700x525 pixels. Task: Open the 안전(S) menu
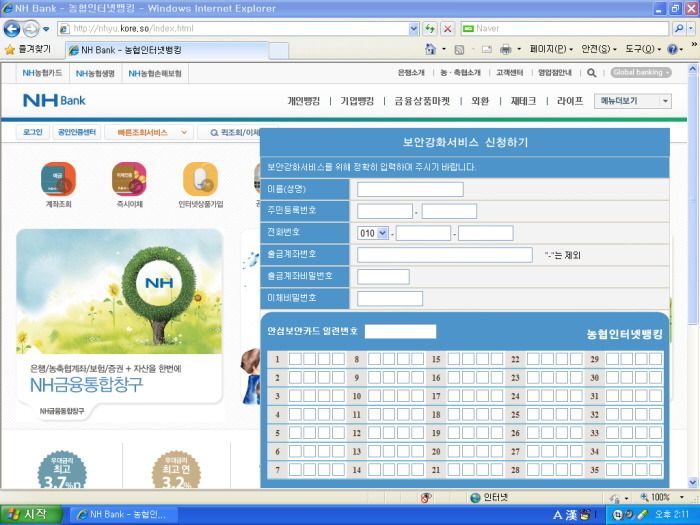[x=598, y=49]
